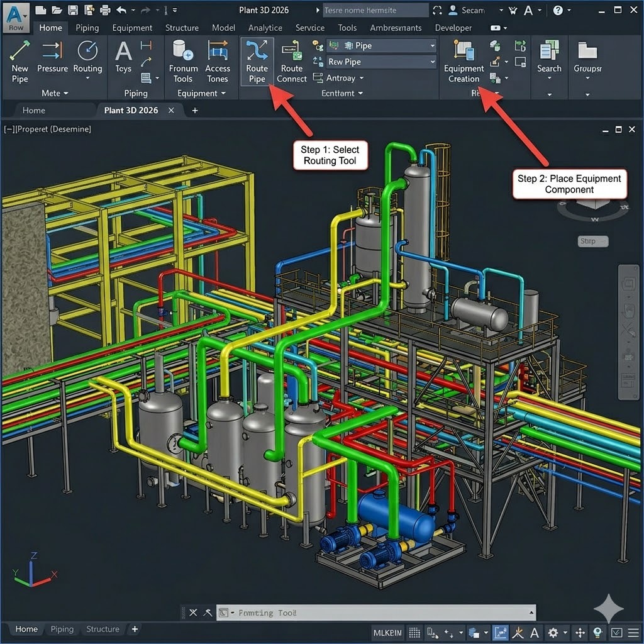Select the Teys text tool
Image resolution: width=644 pixels, height=644 pixels.
pyautogui.click(x=123, y=57)
